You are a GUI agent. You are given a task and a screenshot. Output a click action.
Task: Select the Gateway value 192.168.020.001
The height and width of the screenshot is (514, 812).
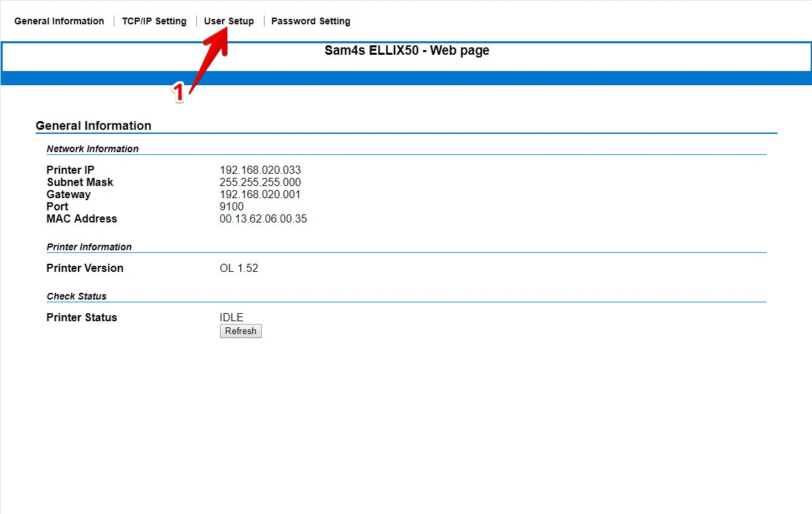261,194
